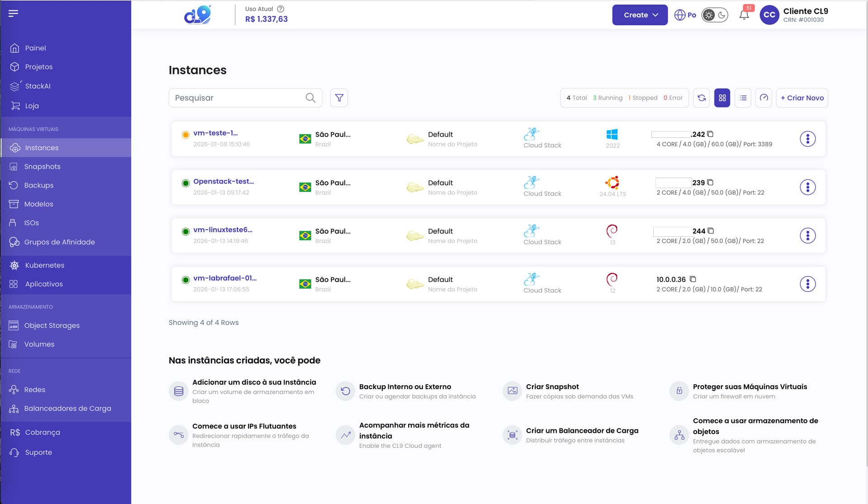Switch to list view layout

coord(743,98)
